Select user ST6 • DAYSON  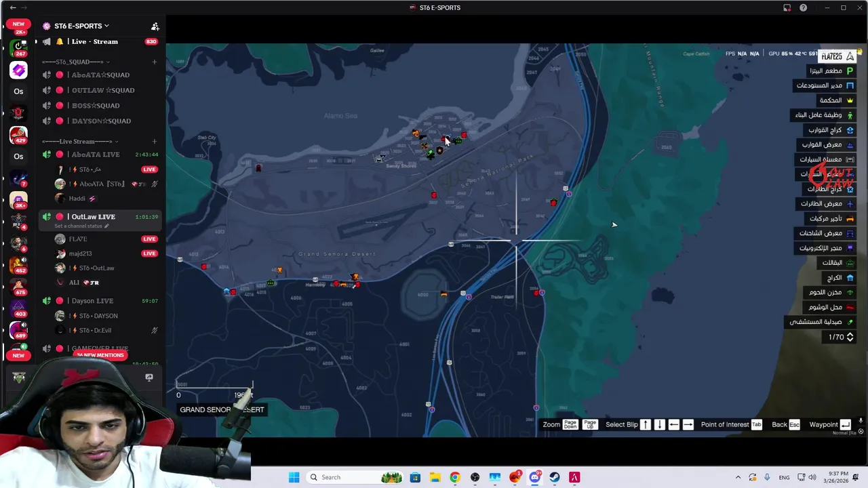click(x=98, y=316)
